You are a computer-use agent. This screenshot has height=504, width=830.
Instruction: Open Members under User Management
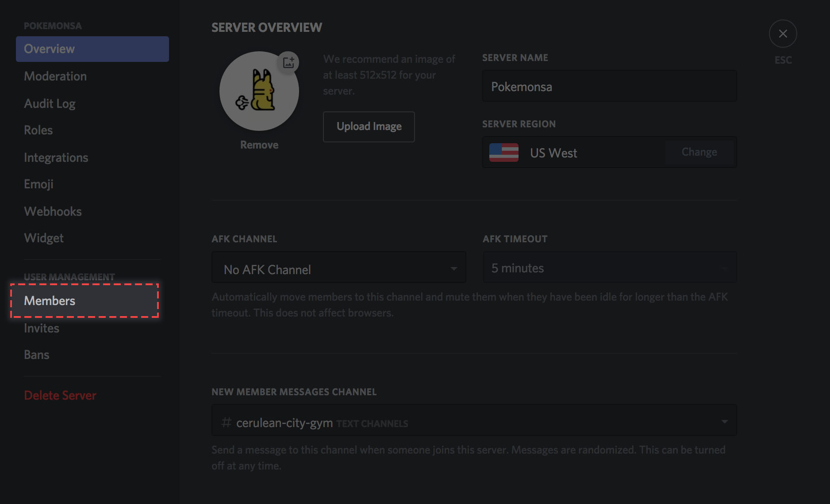point(49,301)
